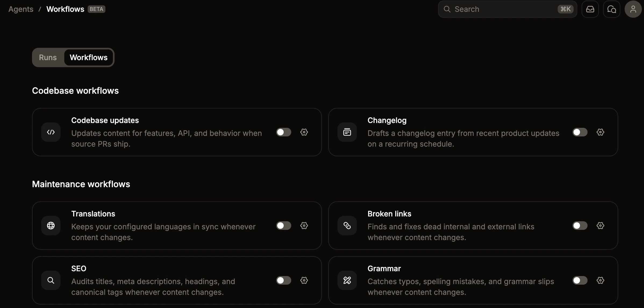644x308 pixels.
Task: Click the user profile avatar
Action: (x=633, y=9)
